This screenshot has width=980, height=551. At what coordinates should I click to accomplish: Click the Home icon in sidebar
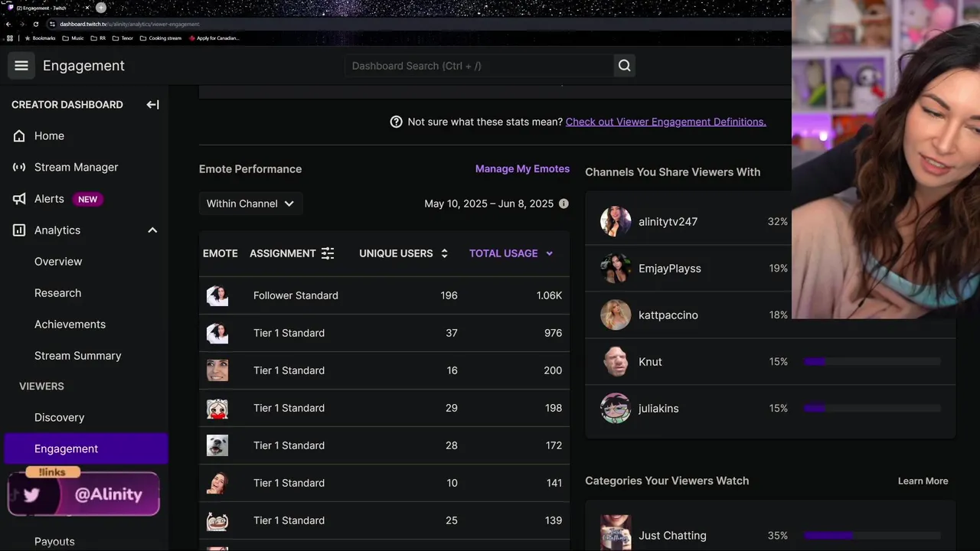pyautogui.click(x=19, y=136)
